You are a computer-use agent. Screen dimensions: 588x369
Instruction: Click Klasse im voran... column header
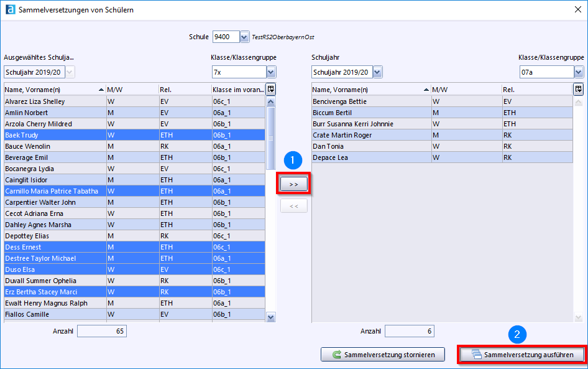coord(237,90)
